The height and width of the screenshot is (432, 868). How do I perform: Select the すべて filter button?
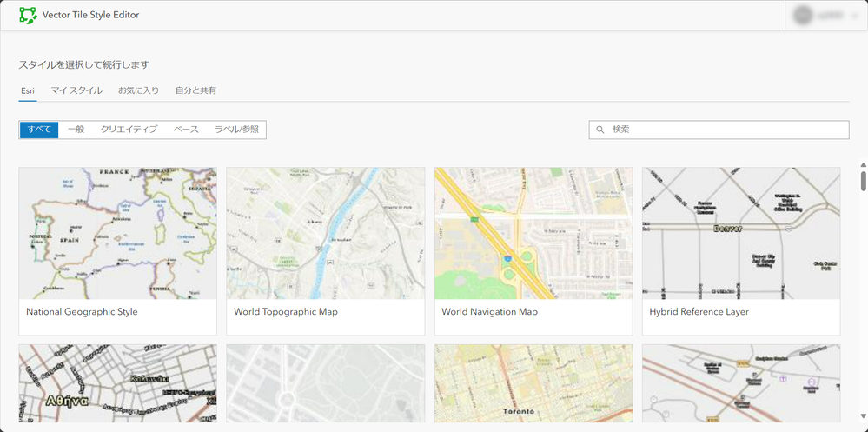click(39, 130)
